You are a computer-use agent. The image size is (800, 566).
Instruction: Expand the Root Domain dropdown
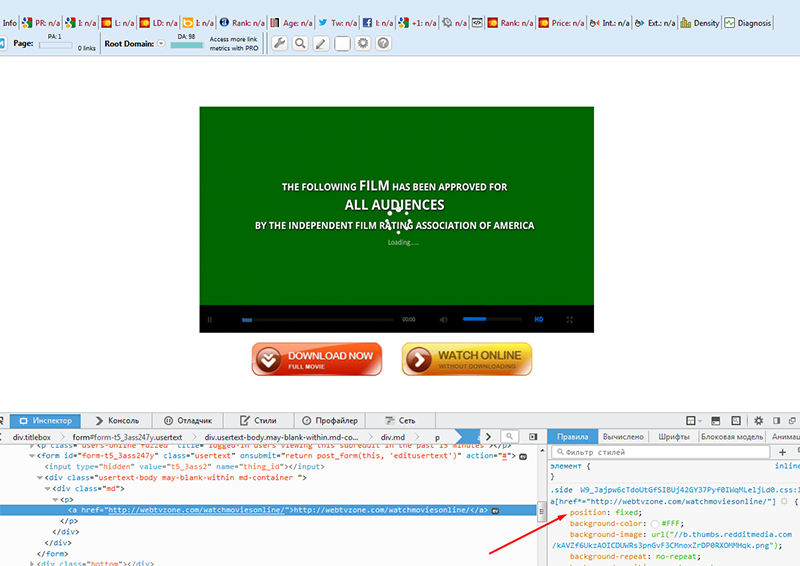[x=161, y=43]
